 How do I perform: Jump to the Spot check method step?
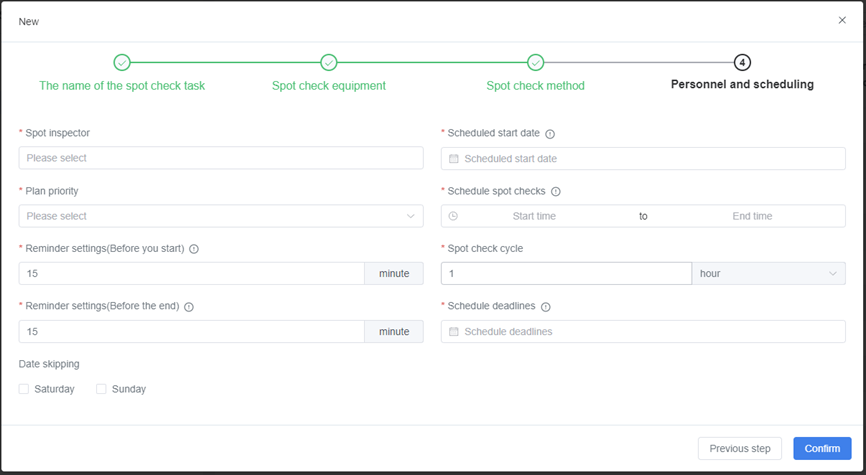point(535,63)
